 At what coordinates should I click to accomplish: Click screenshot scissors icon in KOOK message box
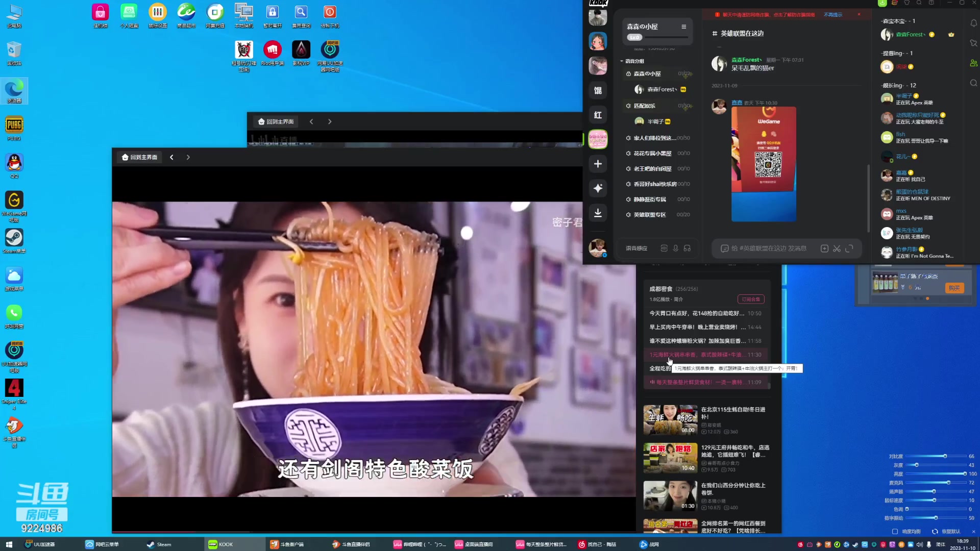837,248
